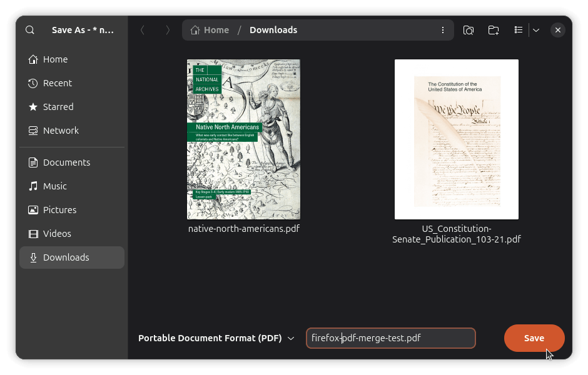Open Videos in the sidebar
The height and width of the screenshot is (375, 588).
point(72,233)
